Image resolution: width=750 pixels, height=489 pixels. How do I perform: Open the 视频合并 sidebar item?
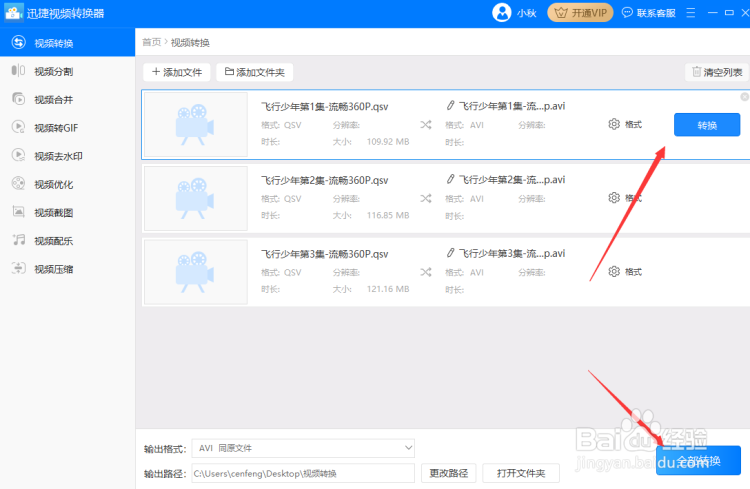click(x=67, y=100)
